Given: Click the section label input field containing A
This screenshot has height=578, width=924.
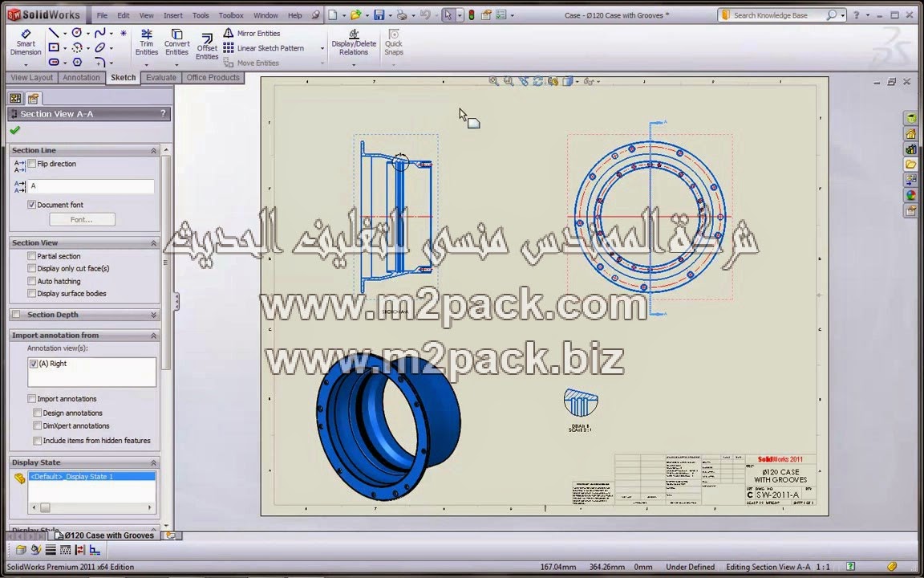Looking at the screenshot, I should click(91, 186).
